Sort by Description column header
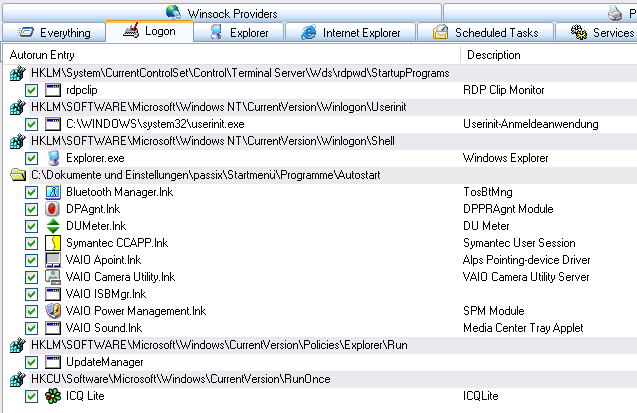Viewport: 637px width, 413px height. pyautogui.click(x=549, y=55)
